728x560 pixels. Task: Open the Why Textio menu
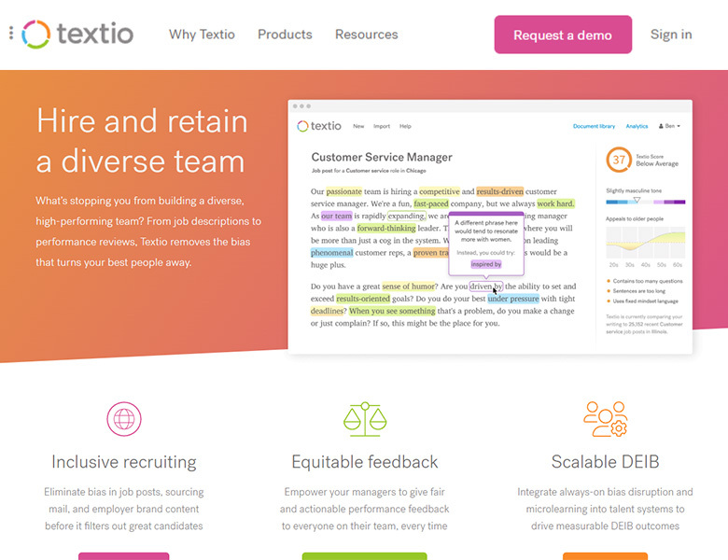tap(202, 35)
